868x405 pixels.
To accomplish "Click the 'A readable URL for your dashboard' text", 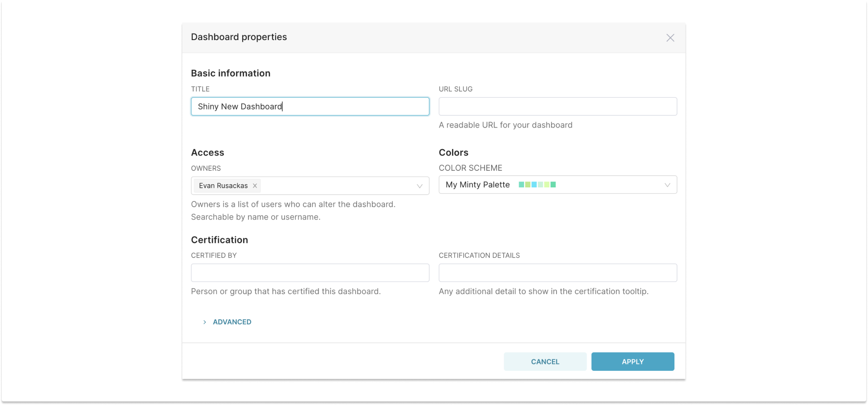I will [506, 125].
